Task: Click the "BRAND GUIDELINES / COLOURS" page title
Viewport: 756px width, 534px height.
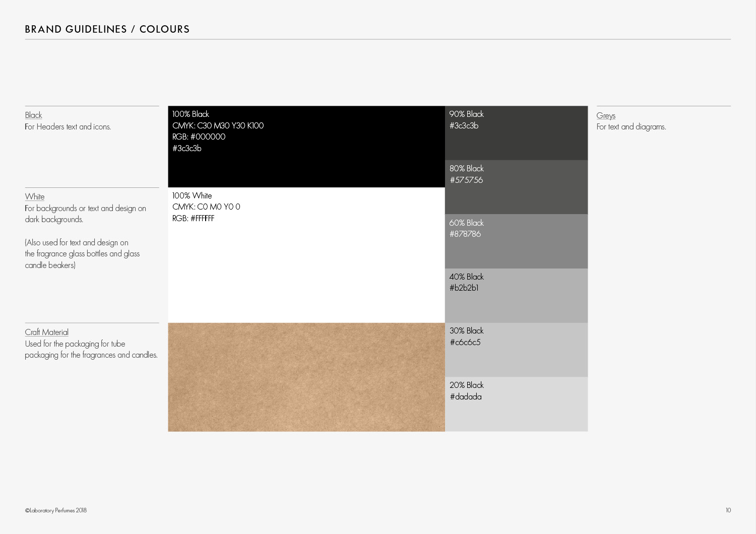Action: pyautogui.click(x=107, y=29)
